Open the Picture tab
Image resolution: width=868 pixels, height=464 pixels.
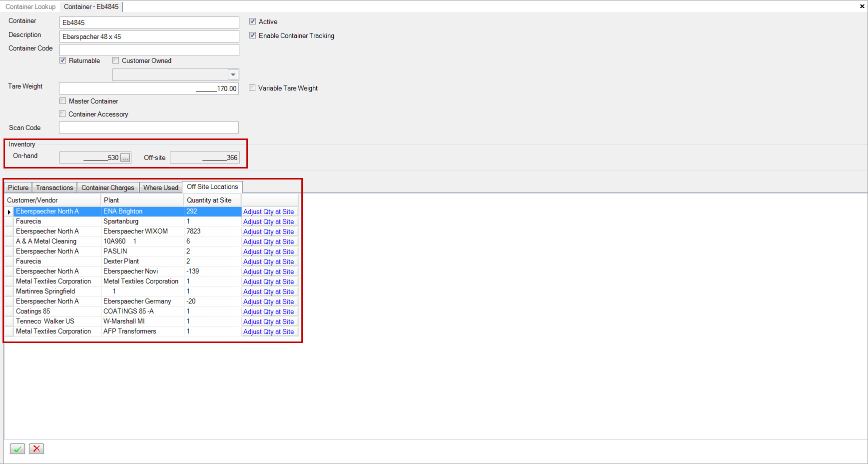tap(18, 187)
